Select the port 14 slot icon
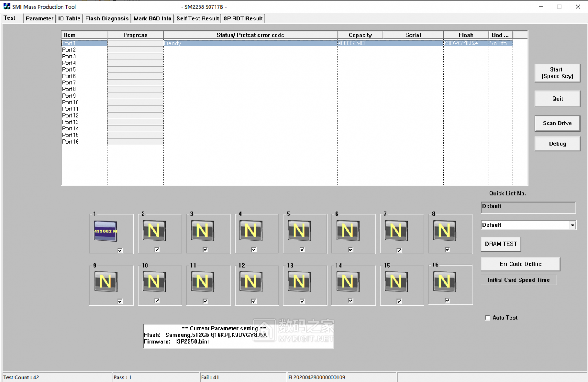This screenshot has width=588, height=382. tap(348, 282)
